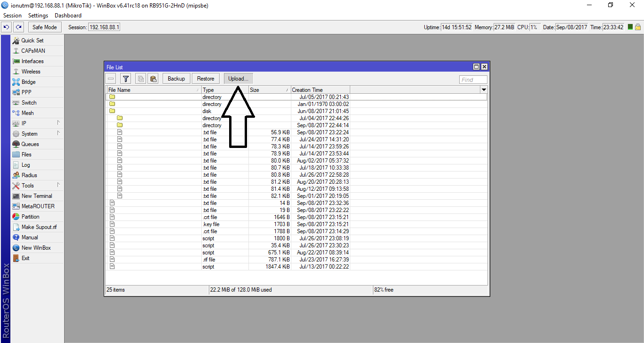
Task: Click the Backup button
Action: point(176,79)
